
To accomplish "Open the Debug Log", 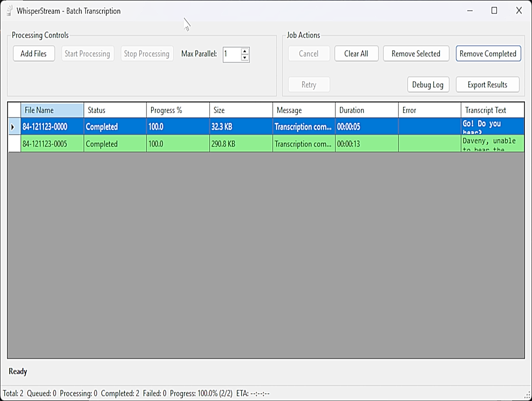I will (428, 84).
